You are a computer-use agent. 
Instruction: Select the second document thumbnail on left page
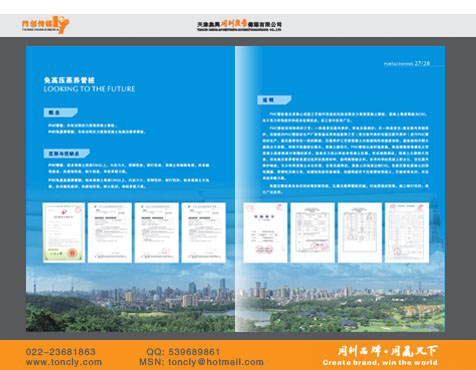(110, 233)
